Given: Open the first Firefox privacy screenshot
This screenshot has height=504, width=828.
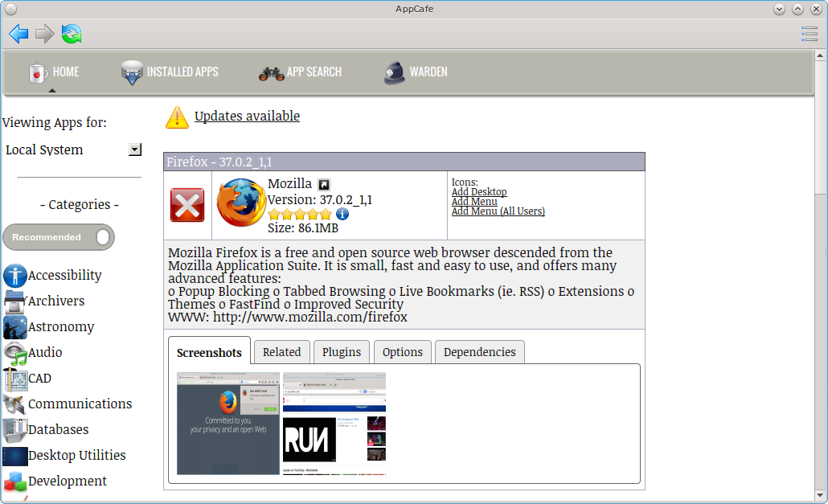Looking at the screenshot, I should (228, 424).
